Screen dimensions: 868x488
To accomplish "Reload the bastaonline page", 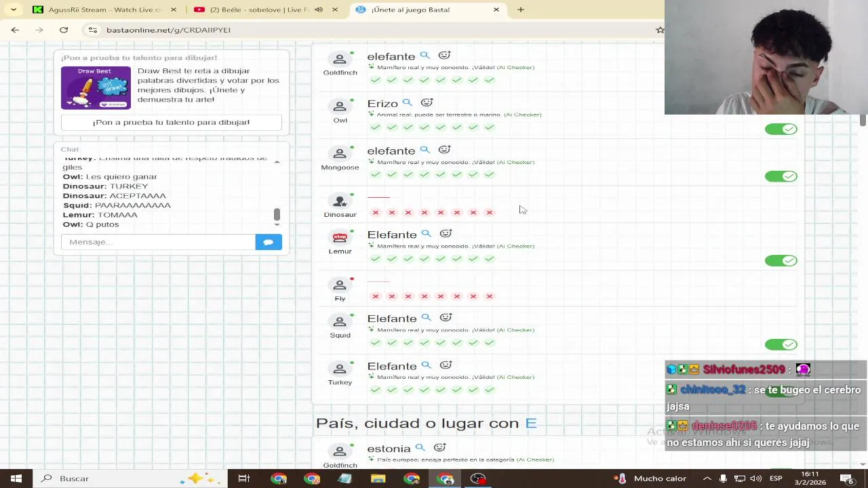I will pyautogui.click(x=64, y=30).
